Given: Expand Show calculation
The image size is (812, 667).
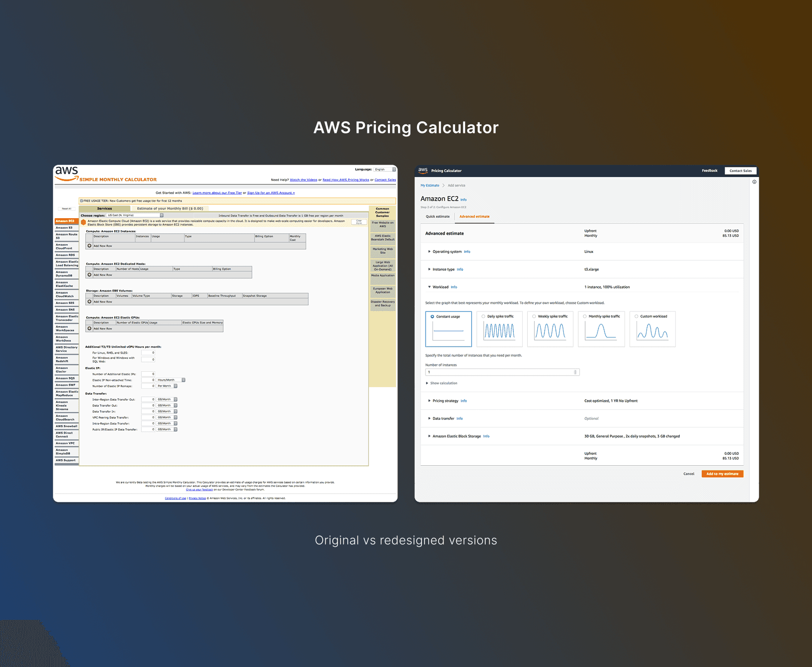Looking at the screenshot, I should [x=441, y=383].
